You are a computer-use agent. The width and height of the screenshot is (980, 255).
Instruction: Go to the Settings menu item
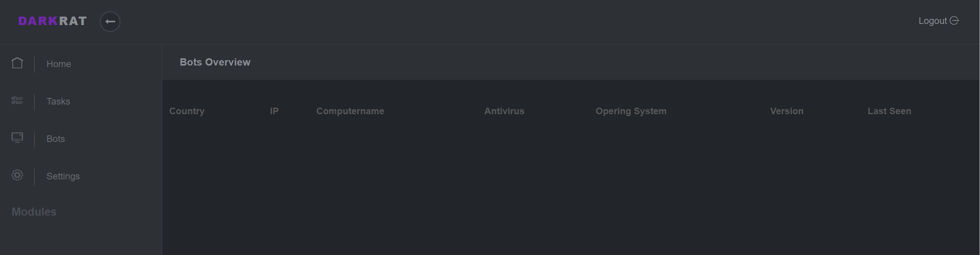coord(63,176)
